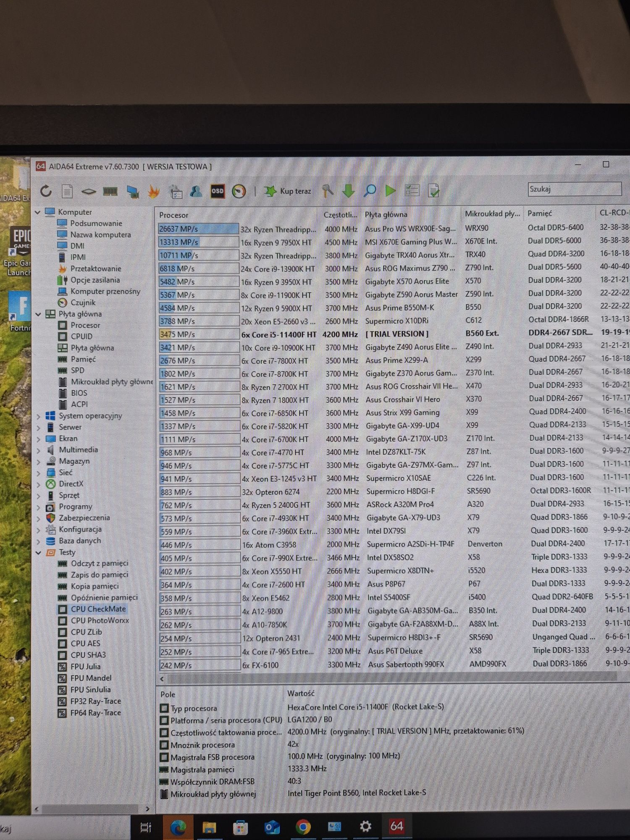Select the FPU Julia benchmark
Viewport: 630px width, 840px height.
coord(85,667)
